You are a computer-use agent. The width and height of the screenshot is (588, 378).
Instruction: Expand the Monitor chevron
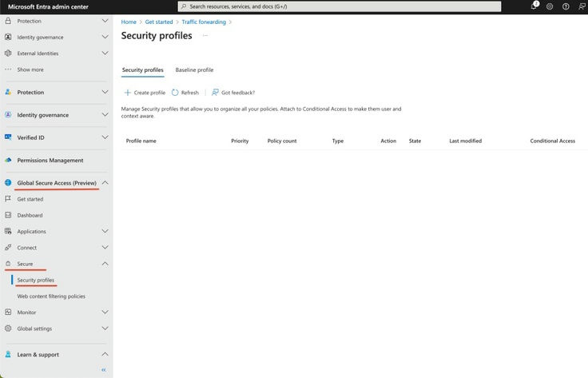point(105,312)
